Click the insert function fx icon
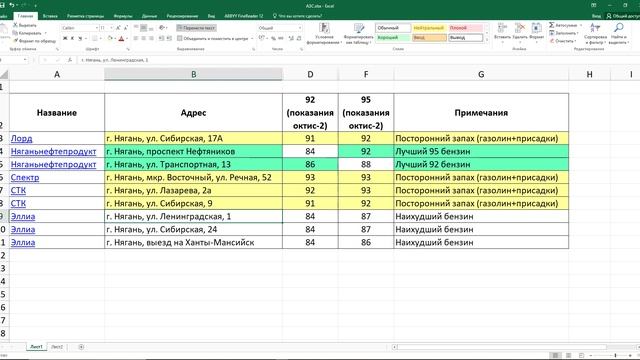 tap(69, 60)
